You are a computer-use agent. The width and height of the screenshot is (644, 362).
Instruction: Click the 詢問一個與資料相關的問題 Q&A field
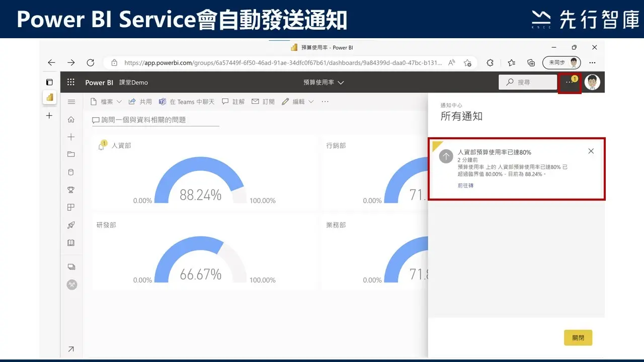coord(155,120)
